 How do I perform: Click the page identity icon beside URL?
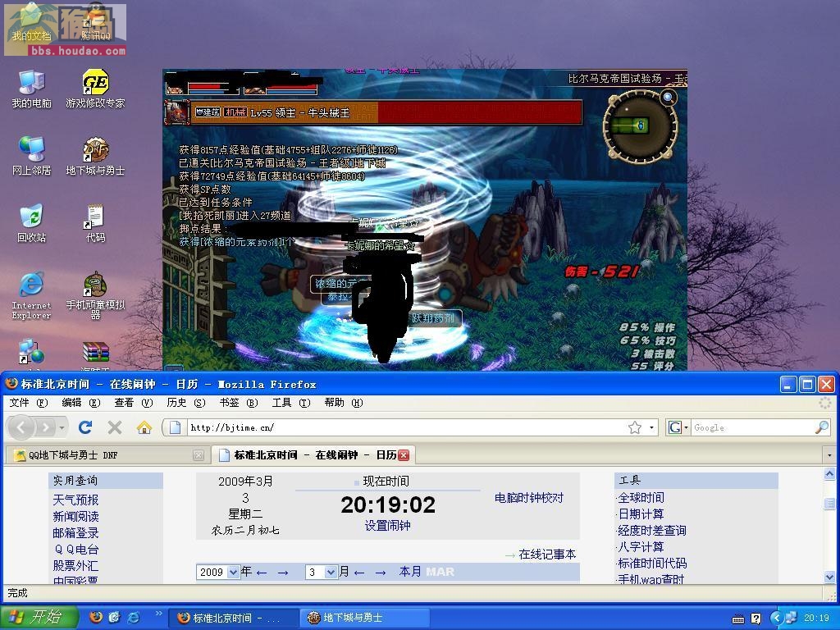175,427
